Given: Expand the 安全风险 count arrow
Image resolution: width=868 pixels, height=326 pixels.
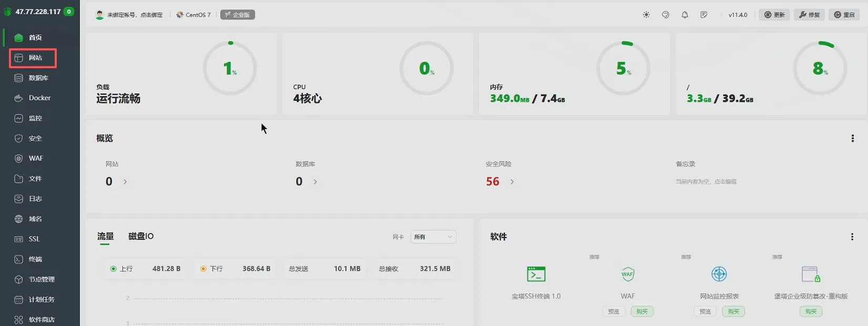Looking at the screenshot, I should [x=512, y=182].
